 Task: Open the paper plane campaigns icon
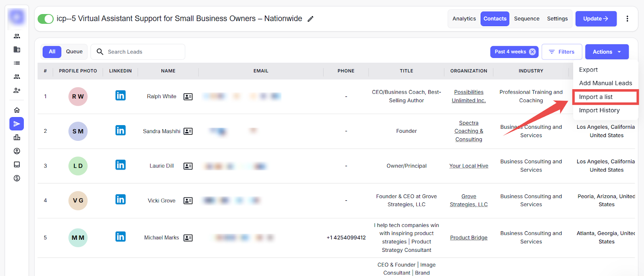(17, 124)
